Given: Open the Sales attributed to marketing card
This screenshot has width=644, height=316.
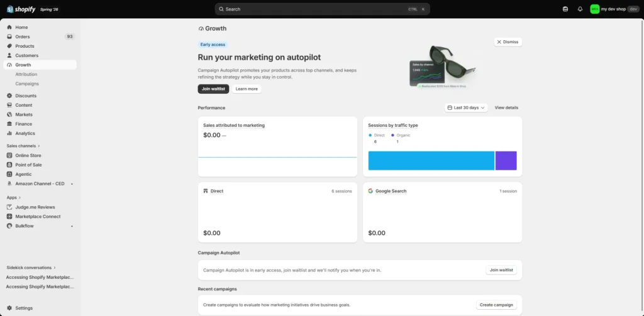Looking at the screenshot, I should point(277,146).
